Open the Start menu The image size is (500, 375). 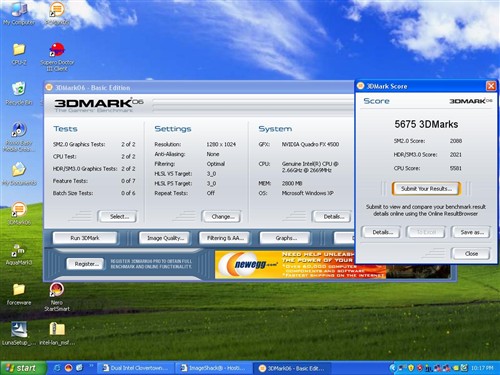[x=23, y=368]
